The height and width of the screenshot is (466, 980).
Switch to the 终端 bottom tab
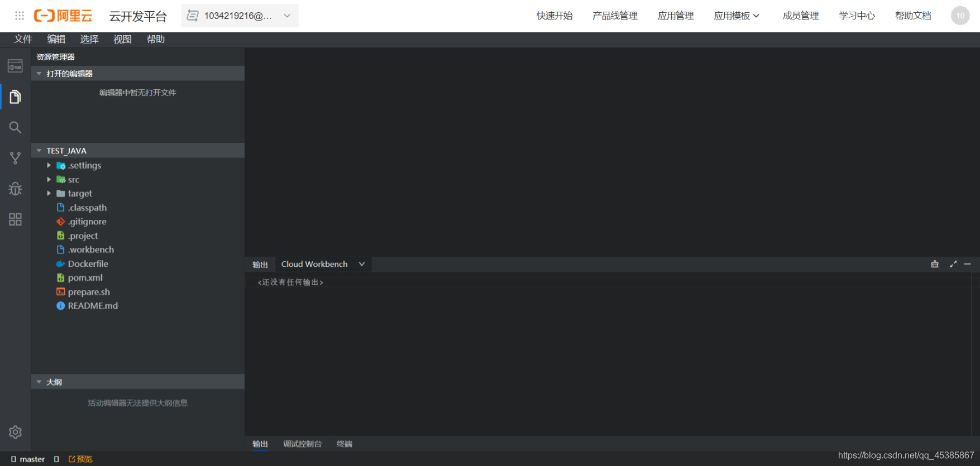pyautogui.click(x=345, y=444)
